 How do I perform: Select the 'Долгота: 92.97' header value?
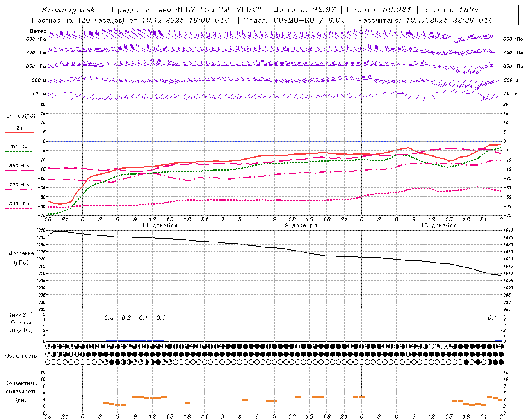point(304,10)
